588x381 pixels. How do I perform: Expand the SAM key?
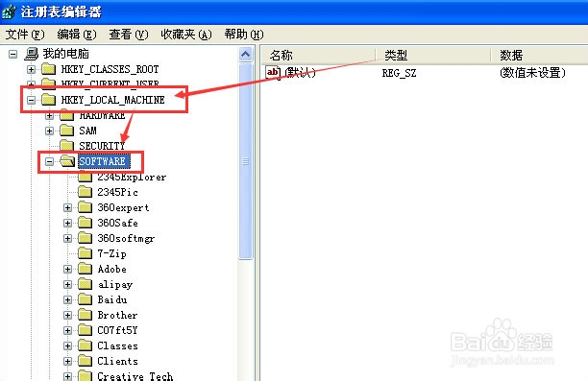click(50, 131)
